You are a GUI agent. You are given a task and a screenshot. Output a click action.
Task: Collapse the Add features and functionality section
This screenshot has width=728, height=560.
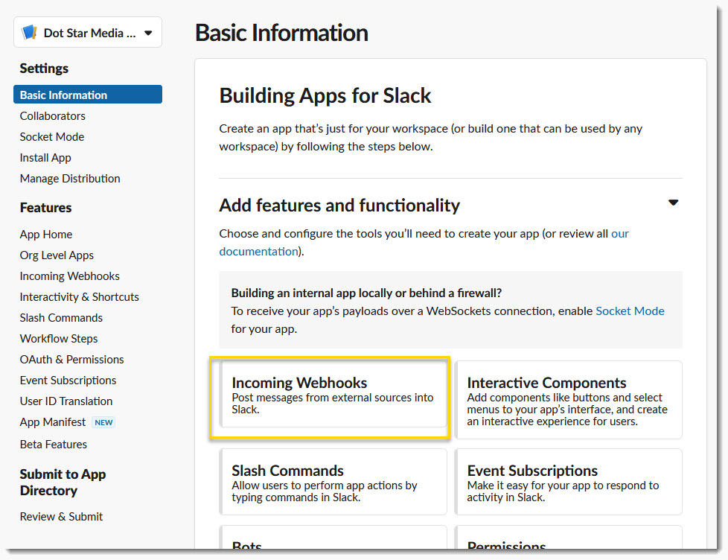[x=673, y=203]
